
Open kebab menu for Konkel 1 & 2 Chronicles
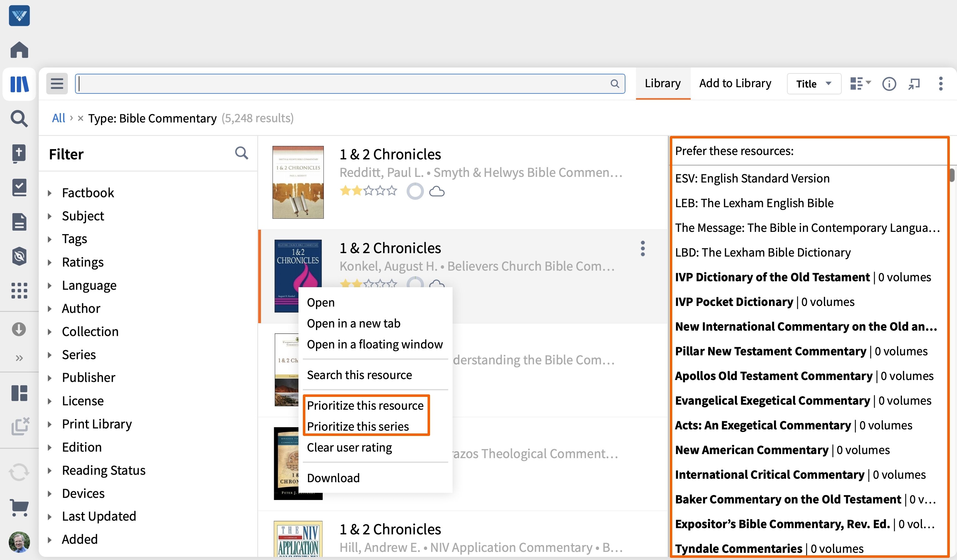pos(643,249)
